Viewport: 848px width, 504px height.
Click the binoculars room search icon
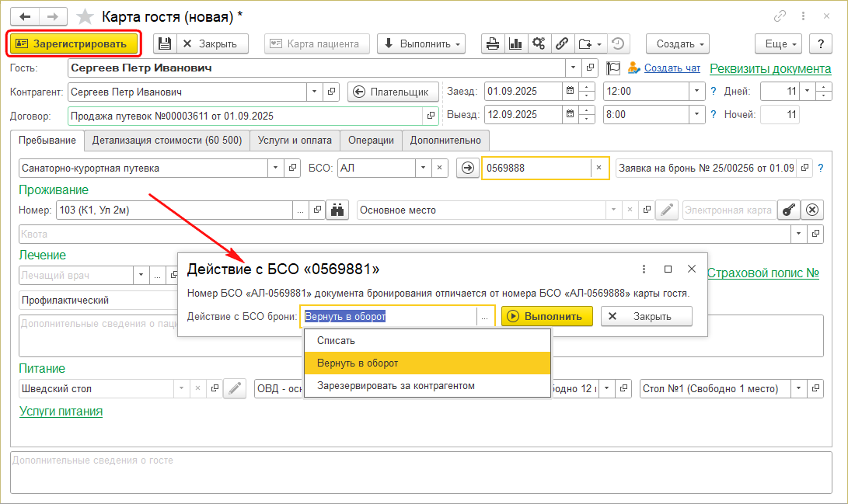[x=337, y=210]
